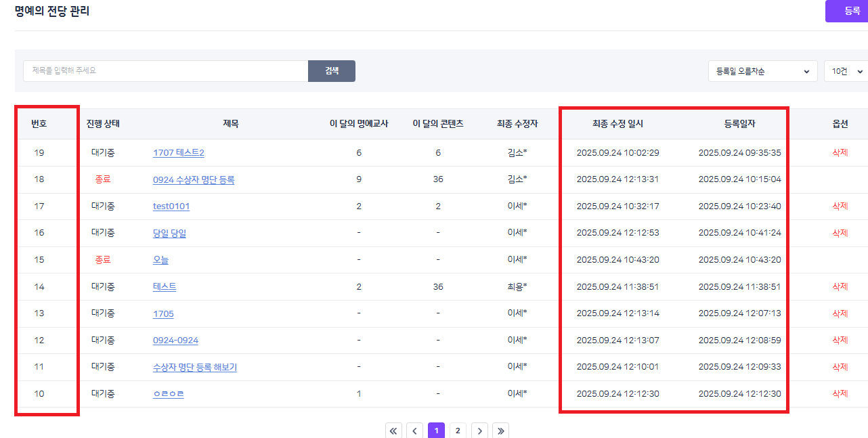Open the 0924 수상자 명단 등록 link
This screenshot has width=868, height=438.
point(194,180)
